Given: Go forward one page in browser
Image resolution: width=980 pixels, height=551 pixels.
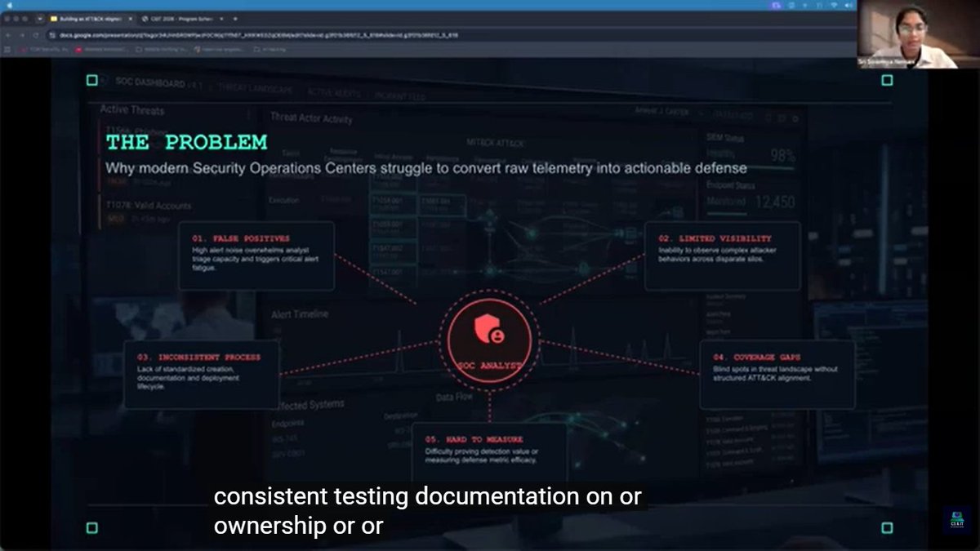Looking at the screenshot, I should [x=22, y=35].
